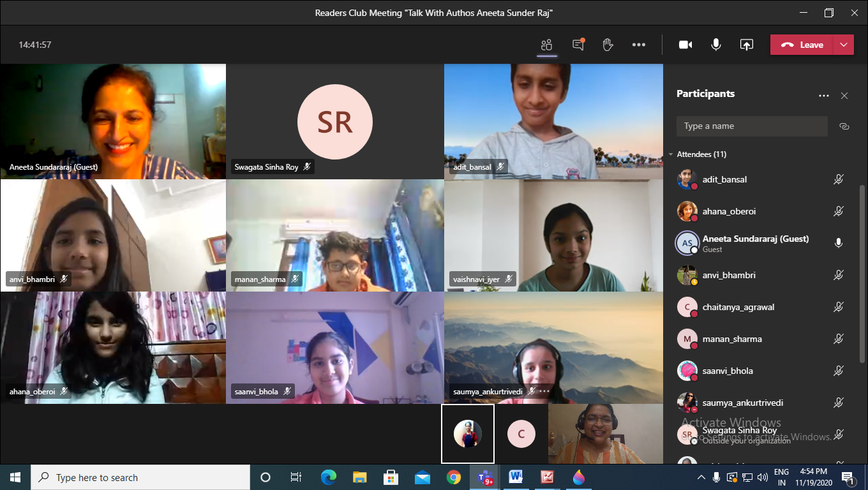Viewport: 868px width, 490px height.
Task: Close the Participants panel
Action: tap(844, 96)
